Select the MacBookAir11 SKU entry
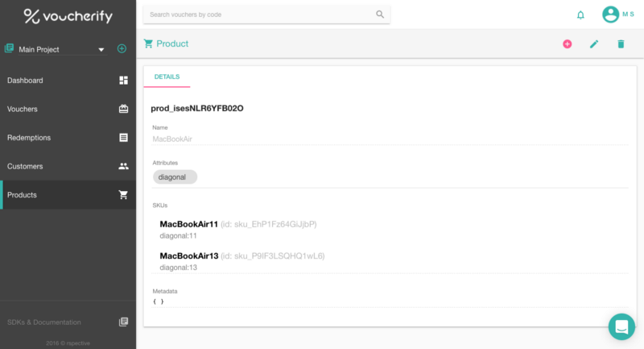Image resolution: width=644 pixels, height=349 pixels. point(189,224)
